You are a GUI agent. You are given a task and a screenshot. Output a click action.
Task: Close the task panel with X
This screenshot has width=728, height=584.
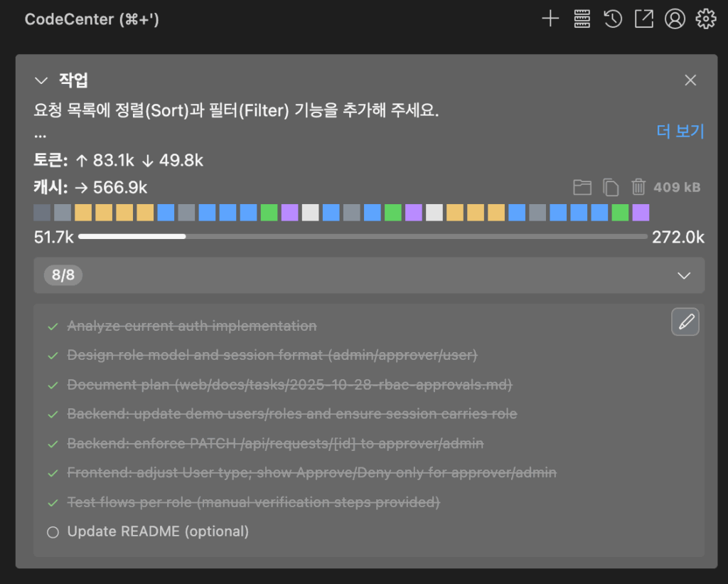pyautogui.click(x=690, y=80)
